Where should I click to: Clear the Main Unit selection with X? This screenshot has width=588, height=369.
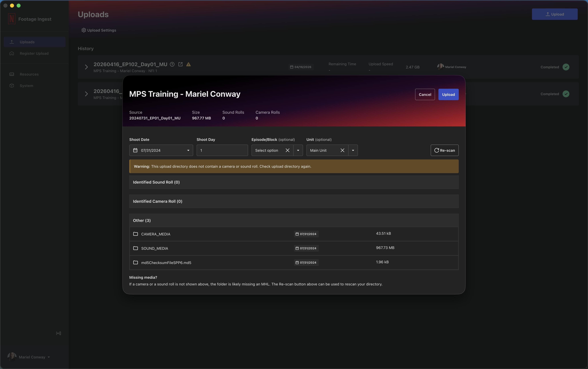tap(342, 150)
